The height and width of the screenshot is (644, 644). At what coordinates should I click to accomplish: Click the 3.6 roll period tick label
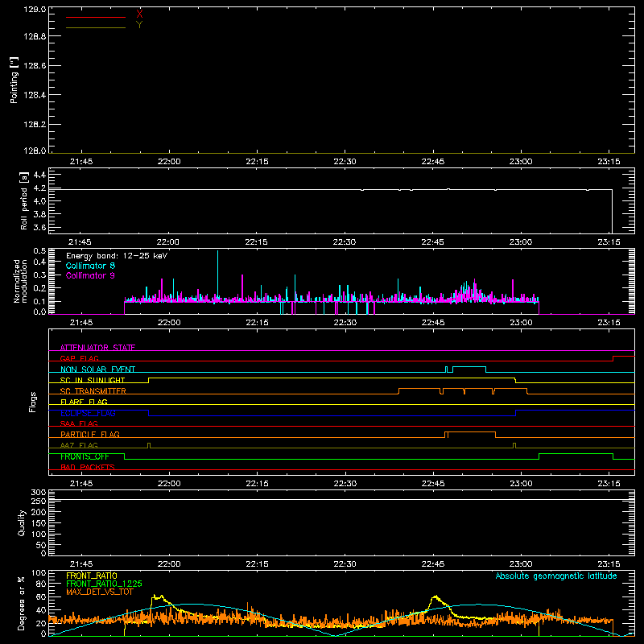click(39, 227)
